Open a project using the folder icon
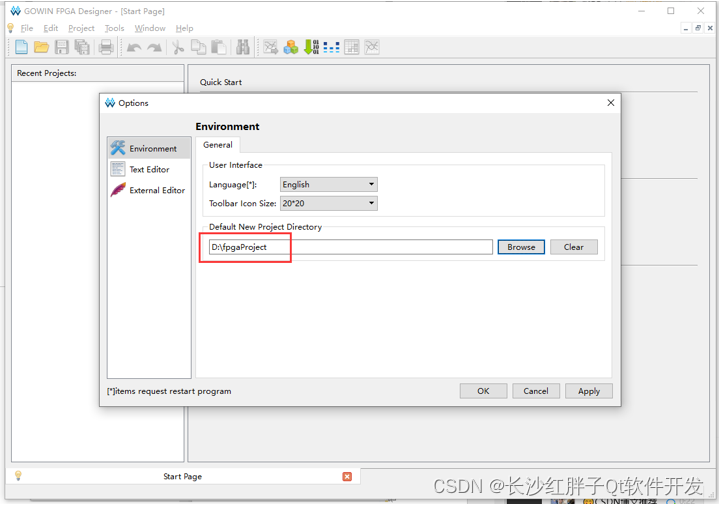Screen dimensions: 719x506 tap(41, 47)
